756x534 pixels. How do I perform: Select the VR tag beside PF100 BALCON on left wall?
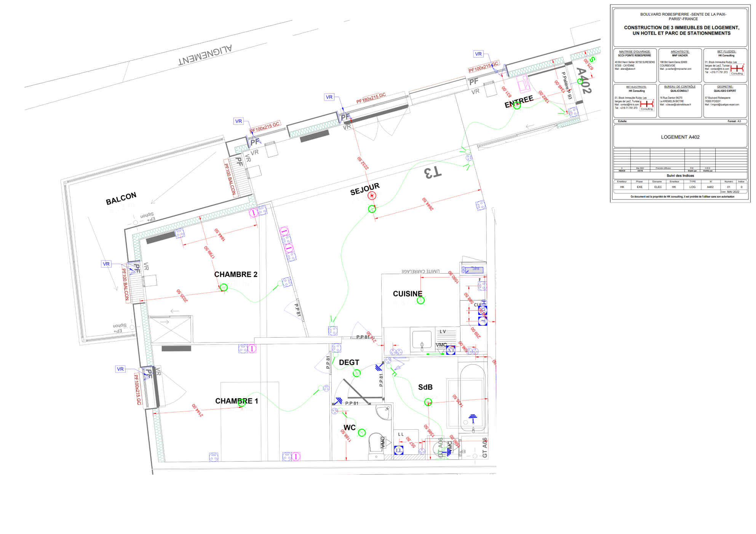(x=106, y=264)
